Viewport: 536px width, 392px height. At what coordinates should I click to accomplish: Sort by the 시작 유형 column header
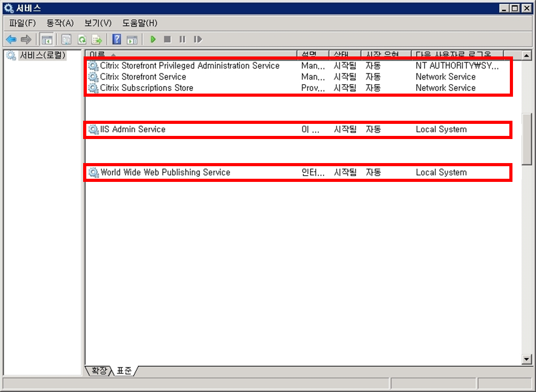tap(386, 54)
